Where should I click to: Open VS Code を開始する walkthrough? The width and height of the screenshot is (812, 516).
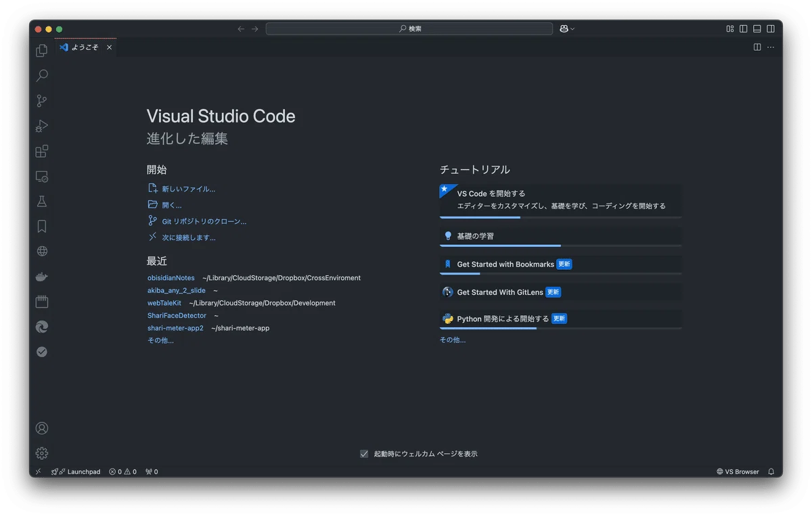pyautogui.click(x=560, y=200)
